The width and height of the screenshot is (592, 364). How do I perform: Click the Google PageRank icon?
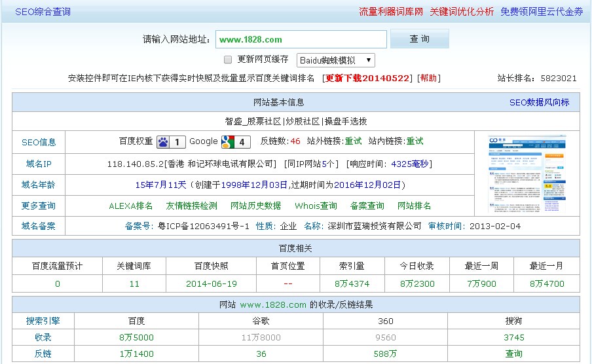point(236,142)
